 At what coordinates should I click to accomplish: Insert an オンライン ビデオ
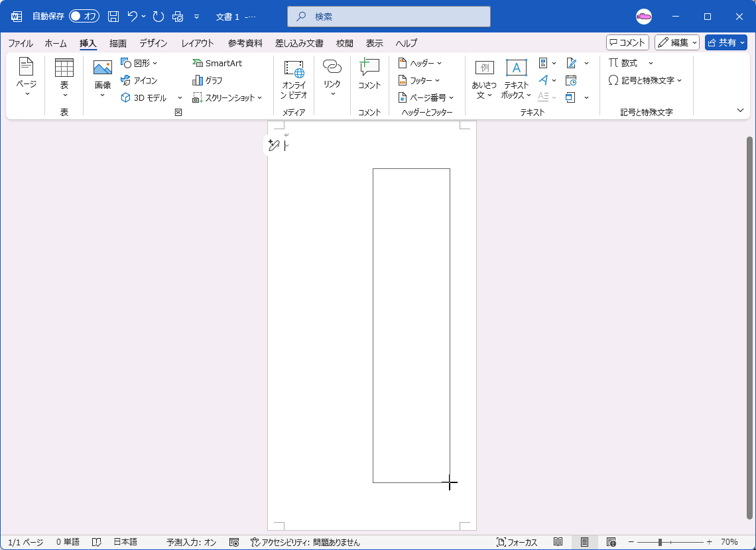[x=294, y=79]
